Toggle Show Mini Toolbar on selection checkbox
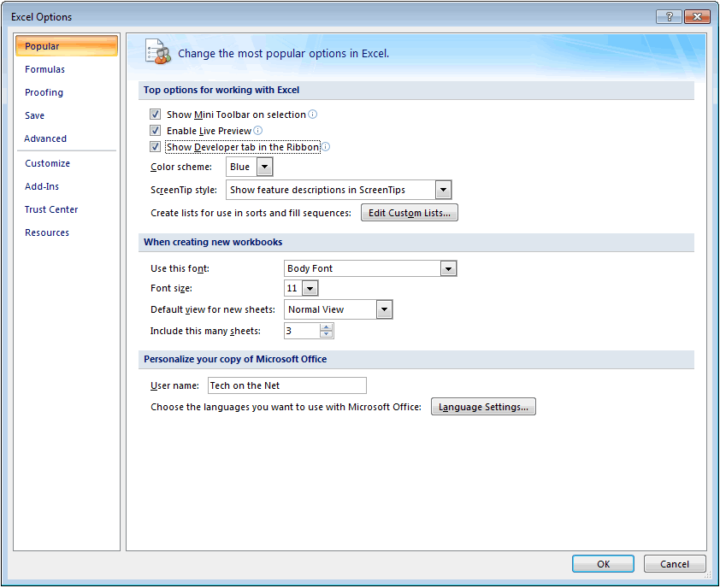Viewport: 720px width, 588px height. 156,115
